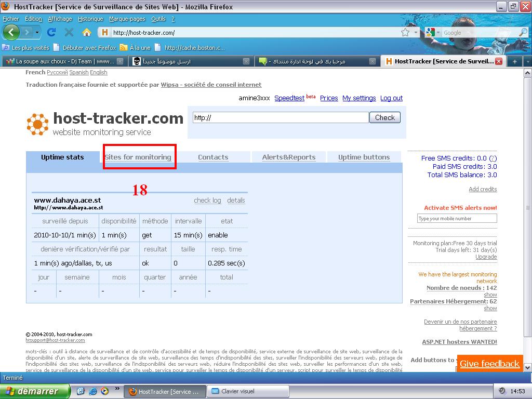Select the Alerts&Reports tab
The width and height of the screenshot is (532, 399).
tap(289, 157)
